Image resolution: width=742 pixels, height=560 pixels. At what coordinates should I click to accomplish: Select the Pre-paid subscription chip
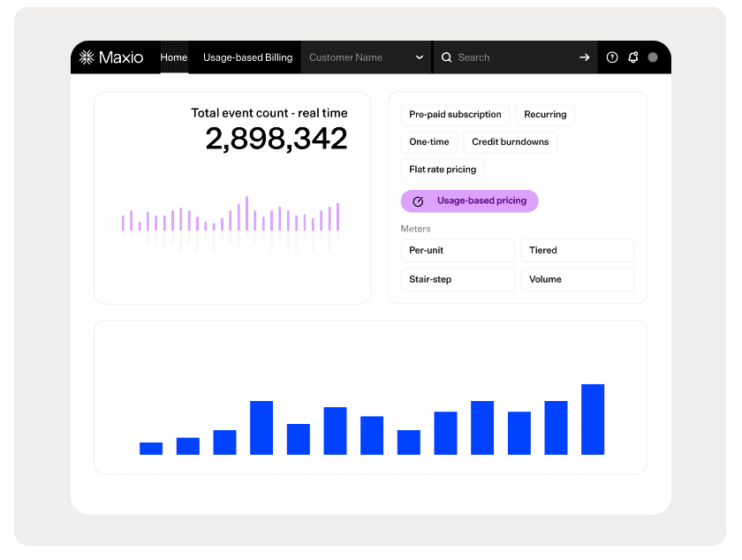pyautogui.click(x=455, y=115)
